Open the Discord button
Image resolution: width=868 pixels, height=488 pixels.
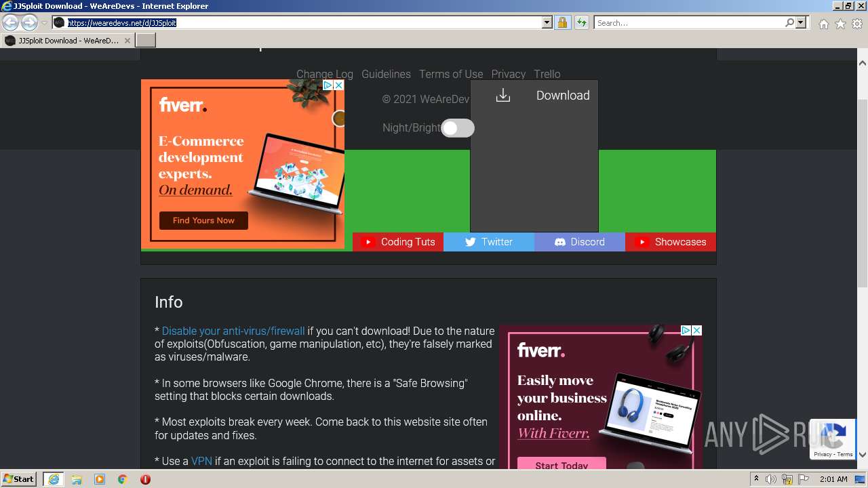580,242
